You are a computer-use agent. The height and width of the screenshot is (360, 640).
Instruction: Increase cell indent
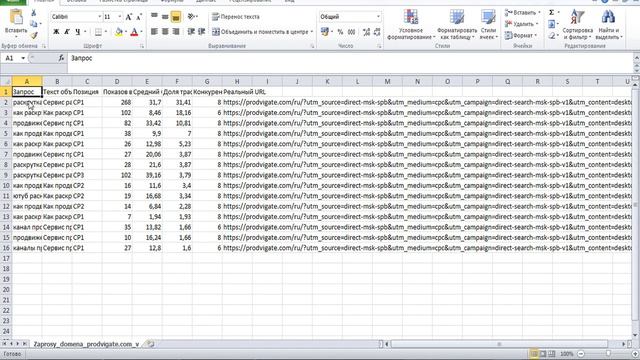(201, 32)
